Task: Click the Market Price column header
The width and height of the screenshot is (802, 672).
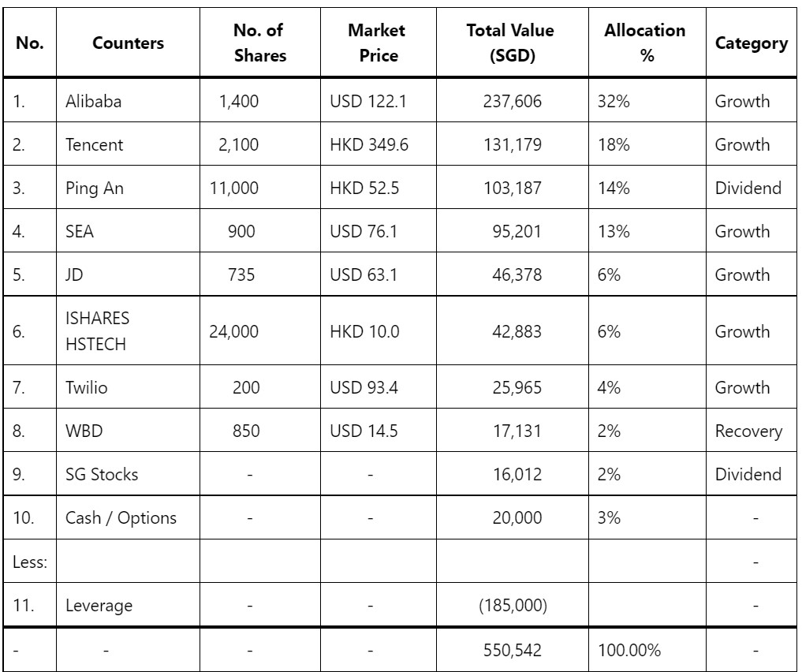Action: click(377, 43)
